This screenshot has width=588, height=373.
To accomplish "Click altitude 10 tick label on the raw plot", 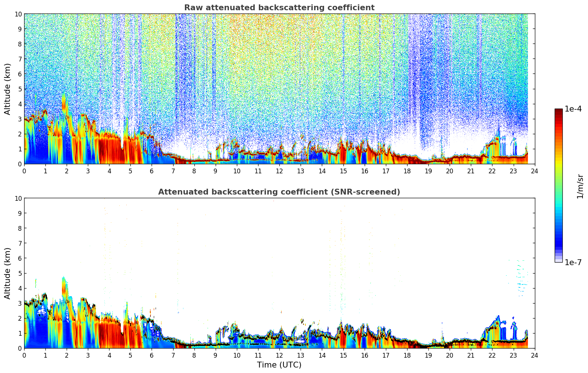I will pos(18,14).
